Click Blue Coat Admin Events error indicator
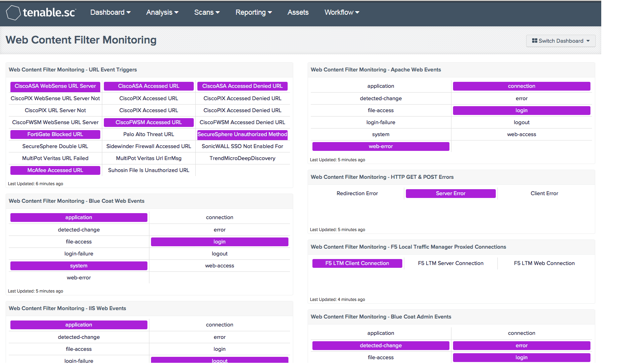This screenshot has height=364, width=636. [x=521, y=346]
